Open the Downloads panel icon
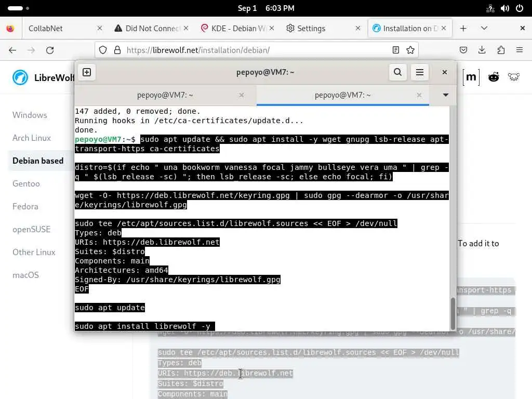532x399 pixels. (x=482, y=50)
